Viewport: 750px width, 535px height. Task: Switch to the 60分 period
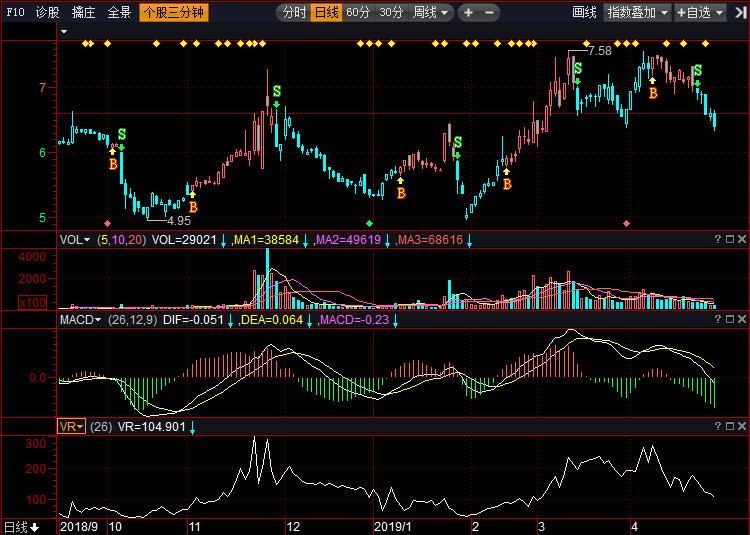point(358,12)
